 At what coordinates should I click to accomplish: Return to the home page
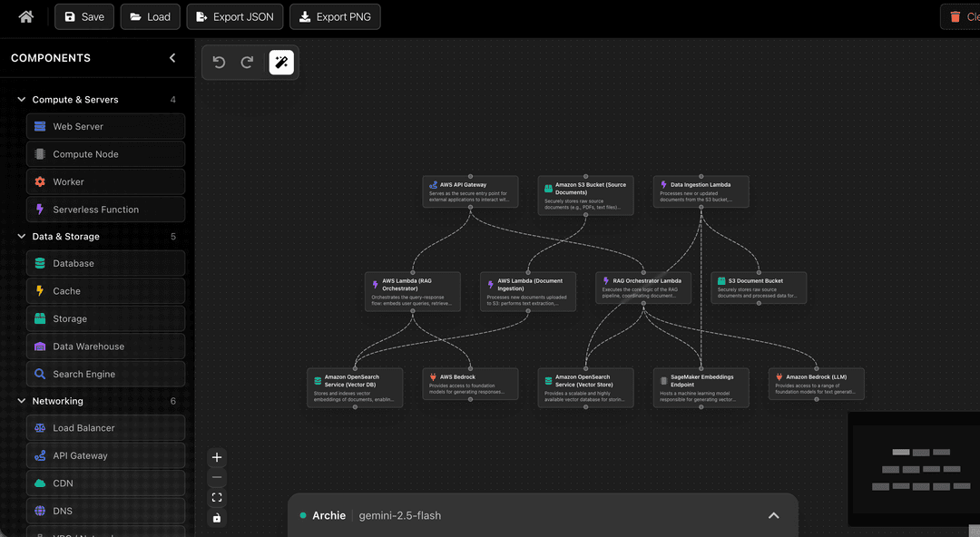point(24,15)
